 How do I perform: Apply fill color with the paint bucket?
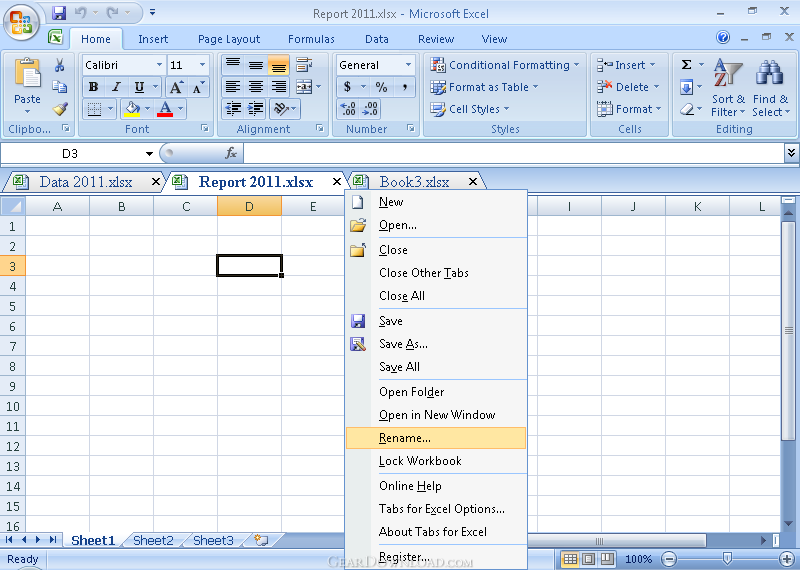(132, 109)
